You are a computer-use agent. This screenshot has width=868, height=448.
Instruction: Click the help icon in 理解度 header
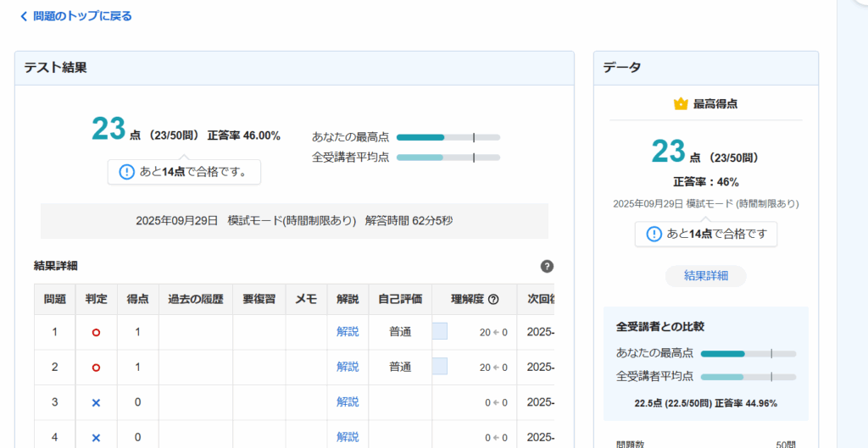[493, 299]
